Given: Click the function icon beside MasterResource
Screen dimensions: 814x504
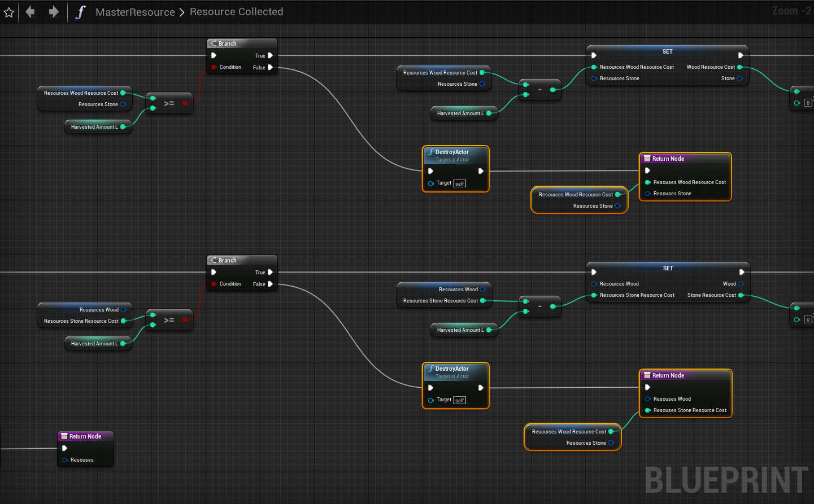Looking at the screenshot, I should point(80,12).
